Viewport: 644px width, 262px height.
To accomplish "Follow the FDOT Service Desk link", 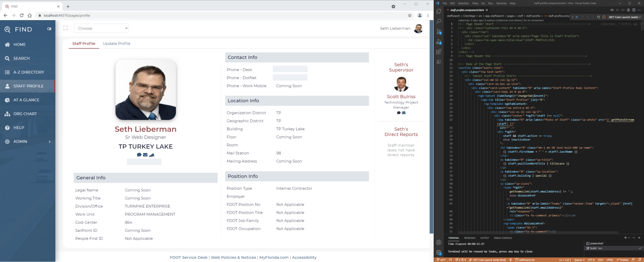I will [189, 257].
